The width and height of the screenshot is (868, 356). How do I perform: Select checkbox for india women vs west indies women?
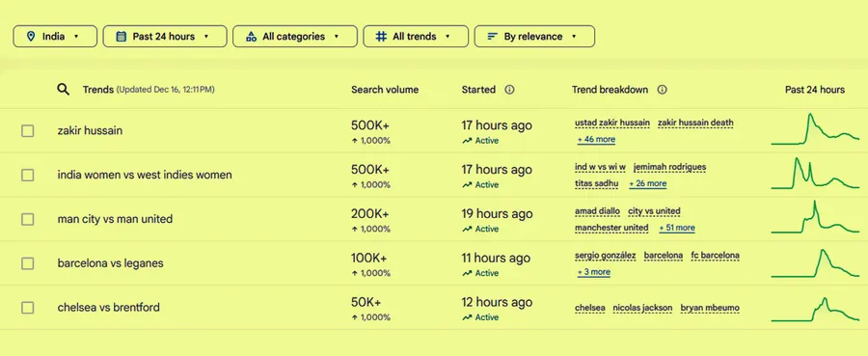[28, 175]
